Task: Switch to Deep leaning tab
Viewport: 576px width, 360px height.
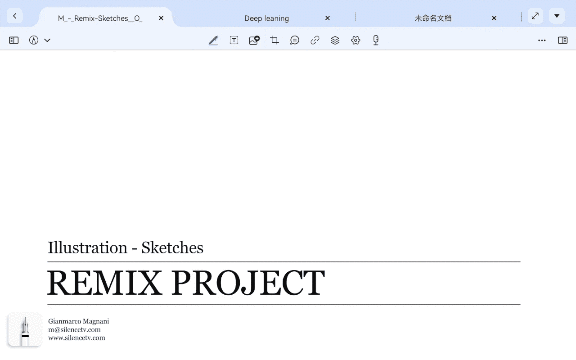Action: pyautogui.click(x=267, y=18)
